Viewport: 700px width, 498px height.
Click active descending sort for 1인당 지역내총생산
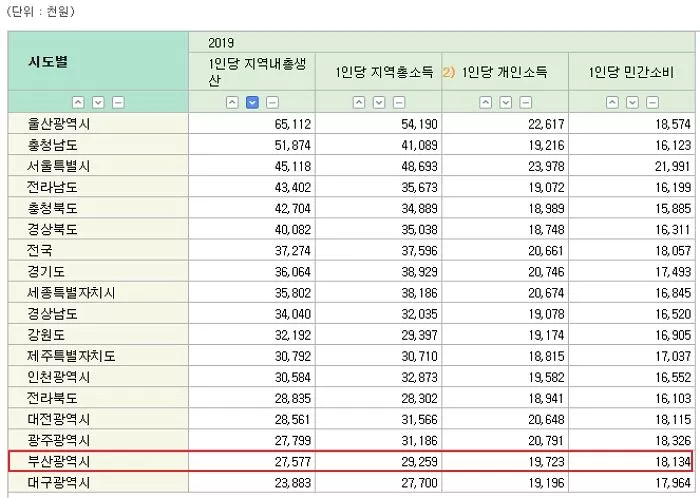pos(252,102)
